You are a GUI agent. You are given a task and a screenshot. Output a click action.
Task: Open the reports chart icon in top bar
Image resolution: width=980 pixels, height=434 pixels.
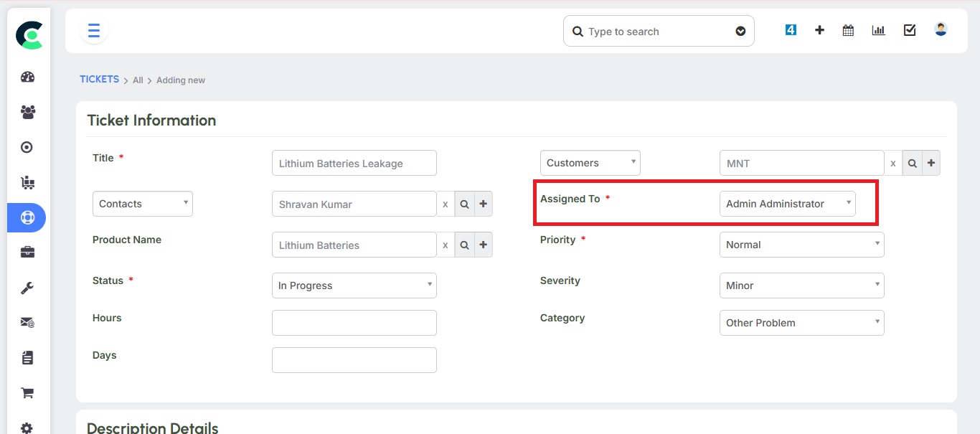pyautogui.click(x=878, y=30)
